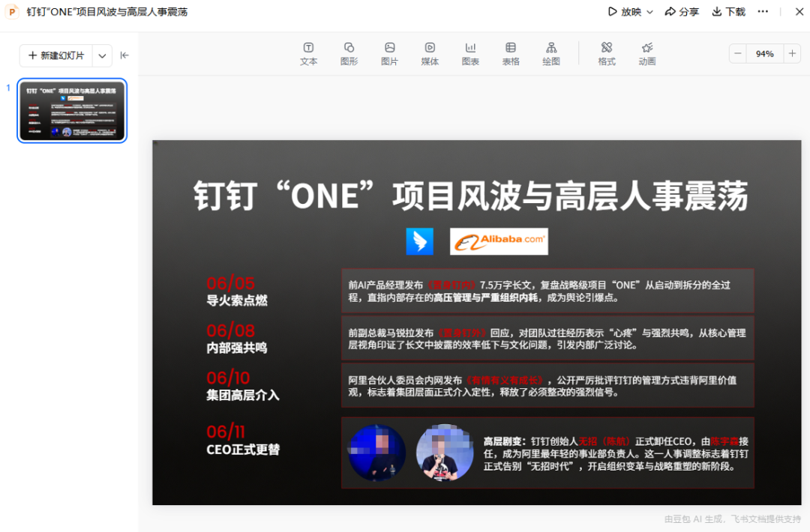Add media with the 媒体 tool
This screenshot has width=810, height=532.
430,54
